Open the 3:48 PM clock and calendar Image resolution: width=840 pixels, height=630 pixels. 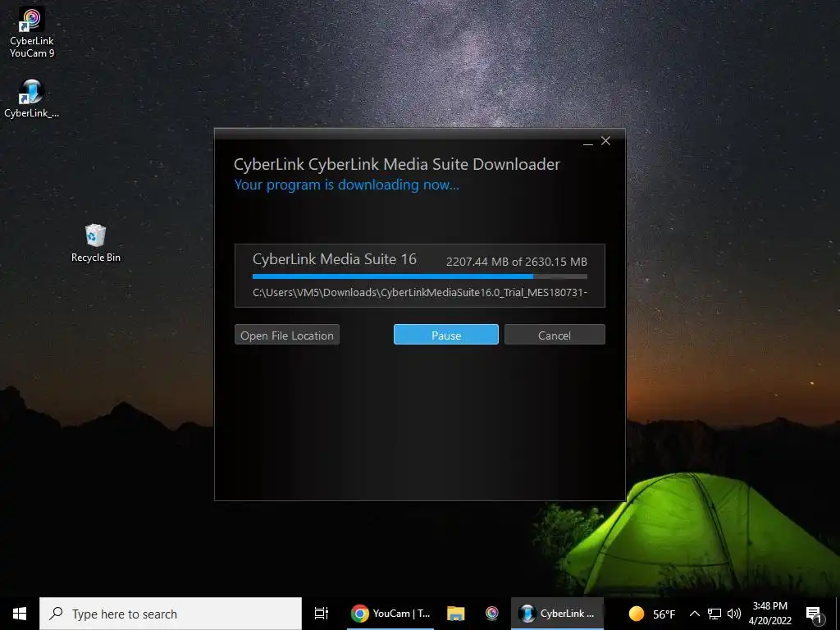tap(769, 614)
